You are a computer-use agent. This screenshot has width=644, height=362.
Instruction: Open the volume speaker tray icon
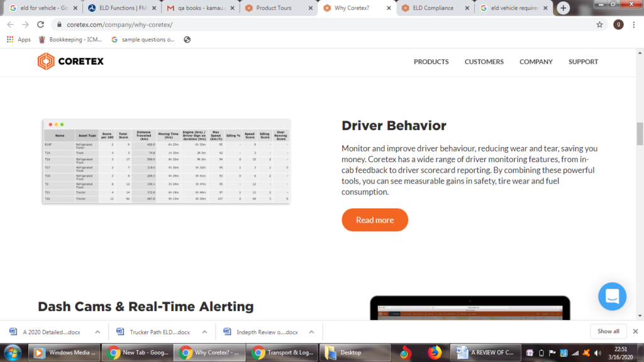(x=597, y=353)
